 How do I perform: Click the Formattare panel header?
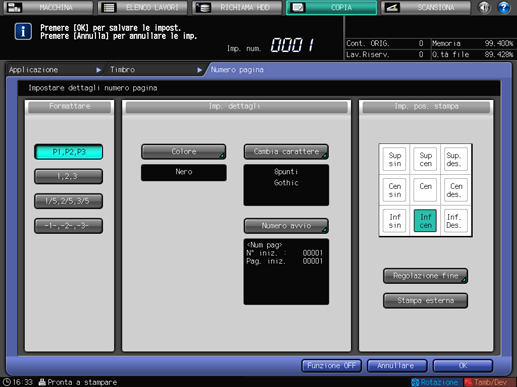tap(69, 107)
